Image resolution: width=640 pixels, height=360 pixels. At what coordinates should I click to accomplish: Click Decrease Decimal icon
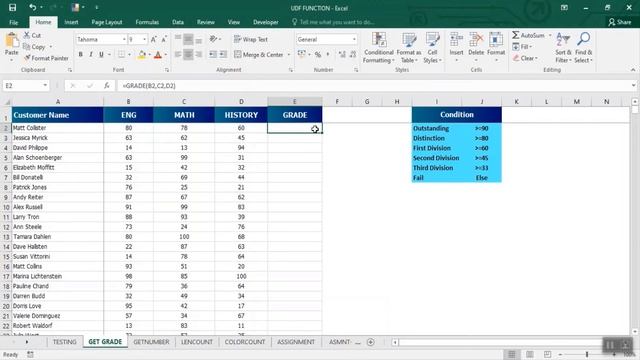click(353, 54)
